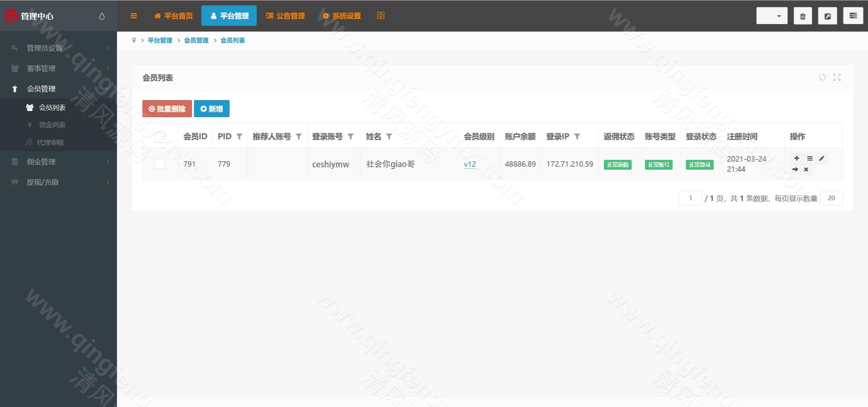
Task: Click the arrow transfer icon in the operation column
Action: (795, 169)
